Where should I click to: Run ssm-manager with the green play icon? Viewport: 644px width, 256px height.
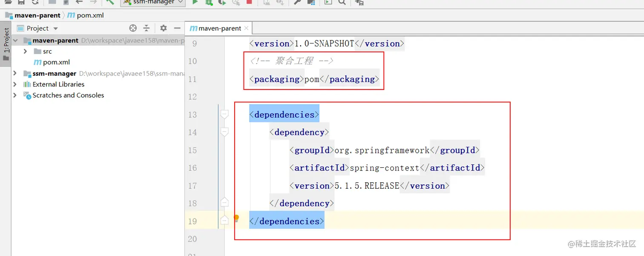195,2
